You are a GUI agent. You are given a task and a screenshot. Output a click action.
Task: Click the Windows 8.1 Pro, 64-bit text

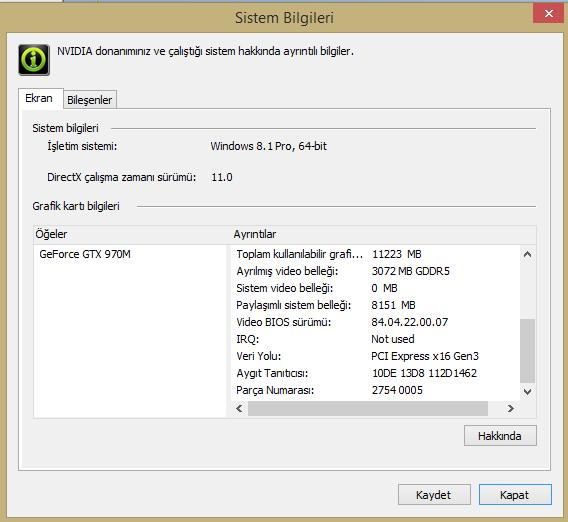tap(269, 146)
